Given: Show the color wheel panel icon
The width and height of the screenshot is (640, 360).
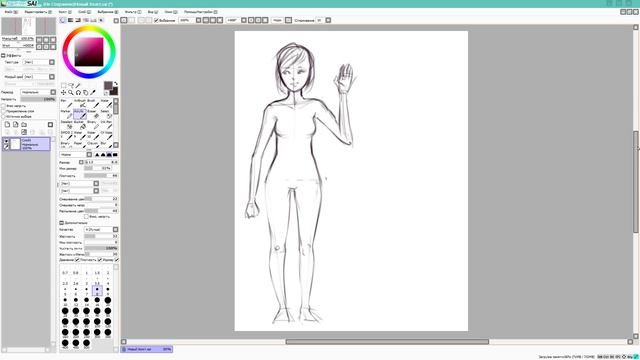Looking at the screenshot, I should coord(63,20).
